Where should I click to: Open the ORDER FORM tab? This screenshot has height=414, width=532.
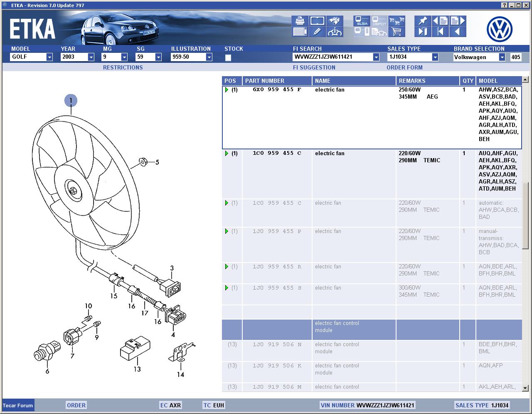tap(404, 67)
